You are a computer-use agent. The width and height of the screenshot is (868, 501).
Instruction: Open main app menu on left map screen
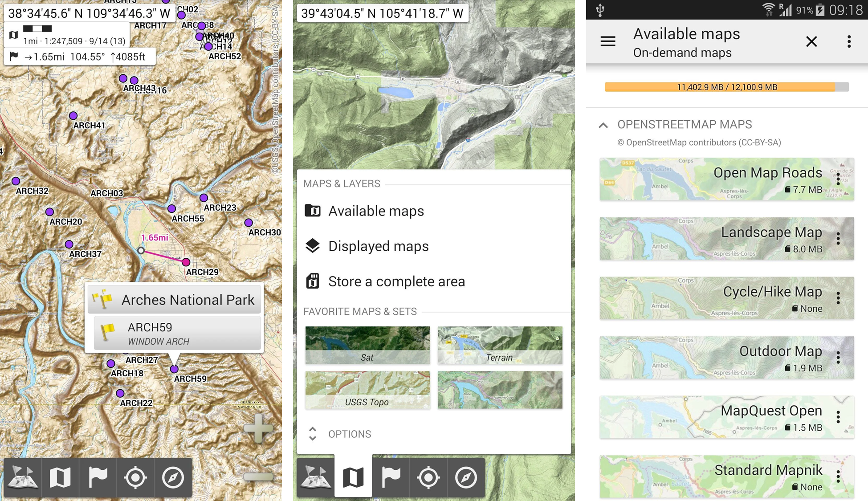[23, 477]
